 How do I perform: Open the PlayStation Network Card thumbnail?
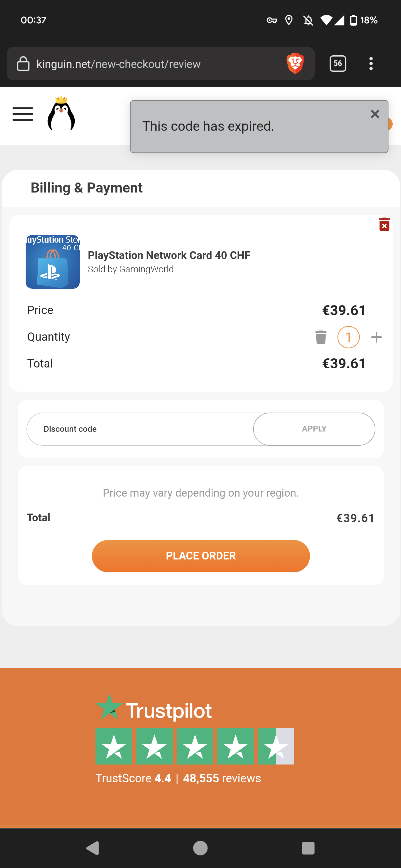(53, 262)
